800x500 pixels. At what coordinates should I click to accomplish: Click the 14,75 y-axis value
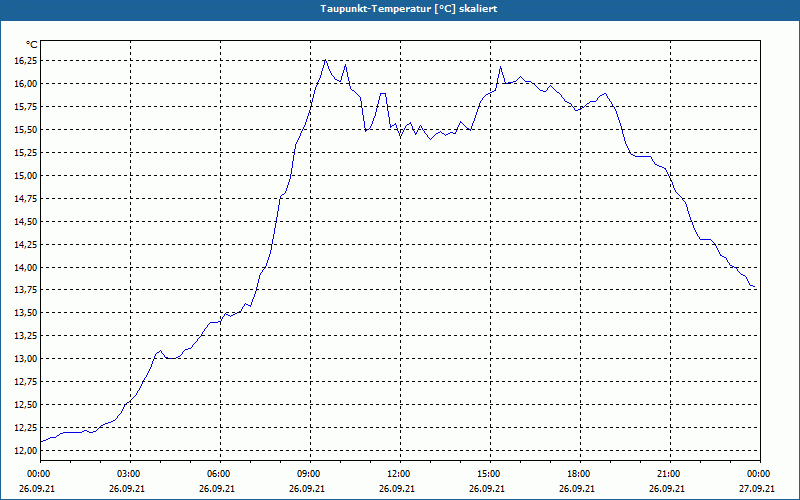(x=25, y=198)
